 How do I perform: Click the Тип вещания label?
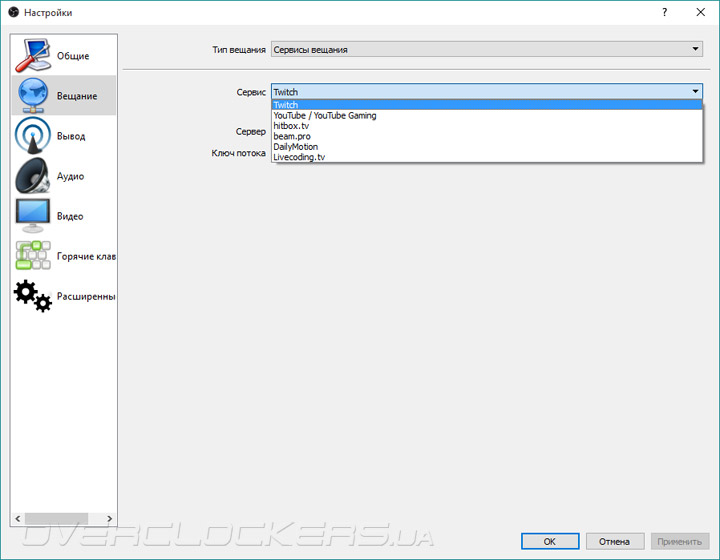[x=239, y=50]
